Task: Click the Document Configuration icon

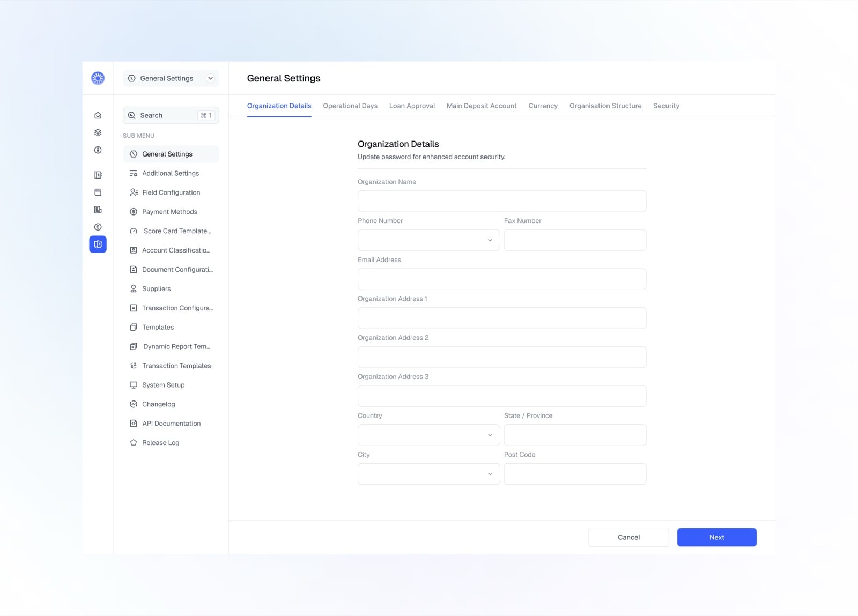Action: point(134,270)
